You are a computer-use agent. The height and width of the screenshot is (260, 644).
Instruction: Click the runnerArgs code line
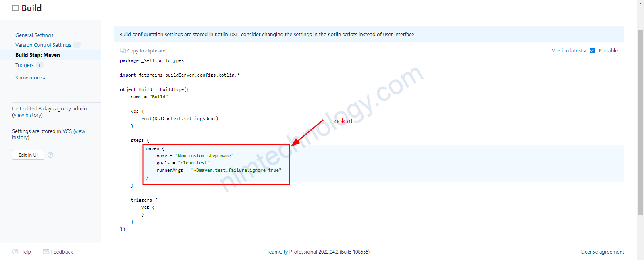pos(219,170)
